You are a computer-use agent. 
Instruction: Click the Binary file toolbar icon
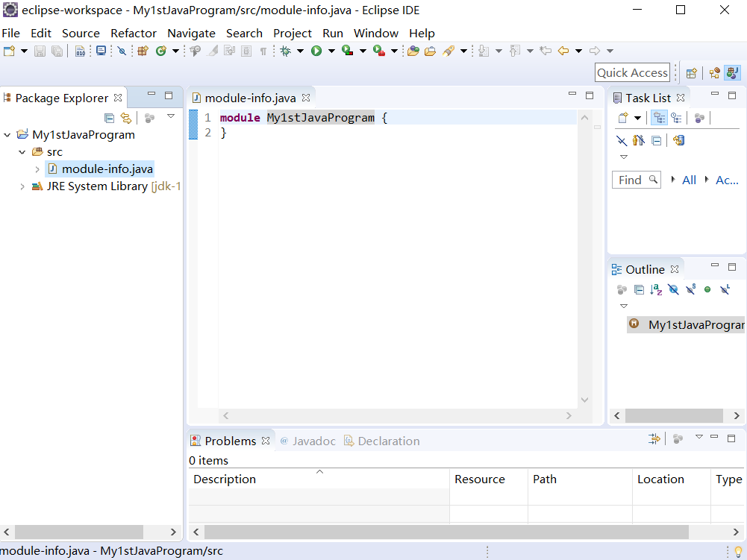(x=80, y=51)
